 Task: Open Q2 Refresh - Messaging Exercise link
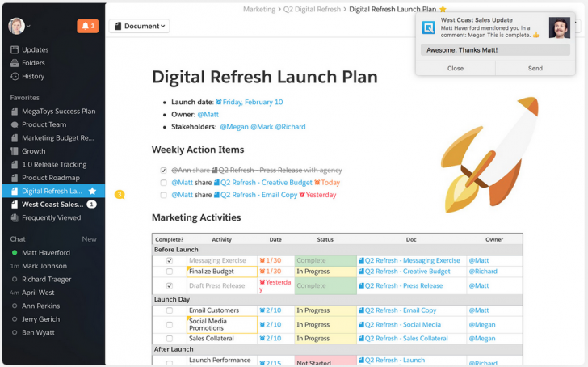tap(412, 260)
